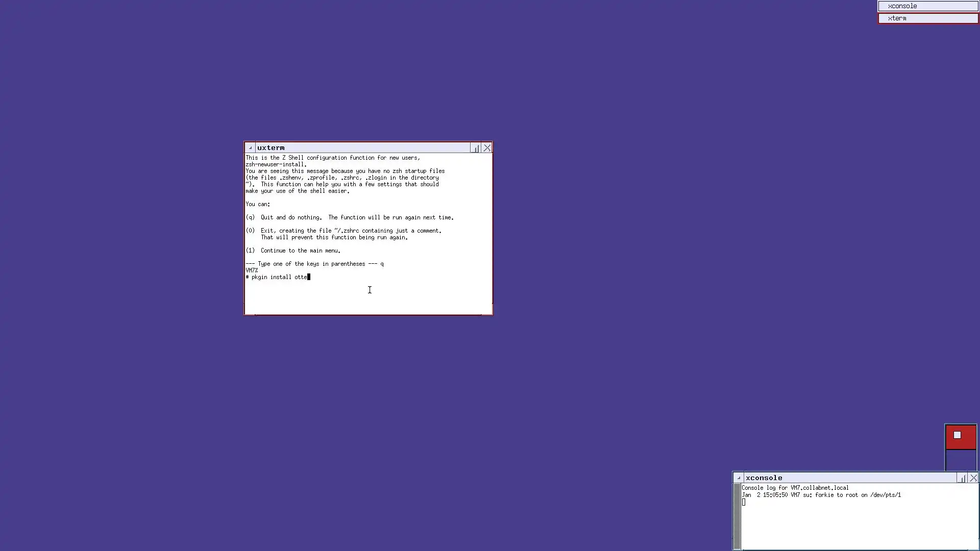Click the uxterm resize icon in titlebar

point(476,148)
